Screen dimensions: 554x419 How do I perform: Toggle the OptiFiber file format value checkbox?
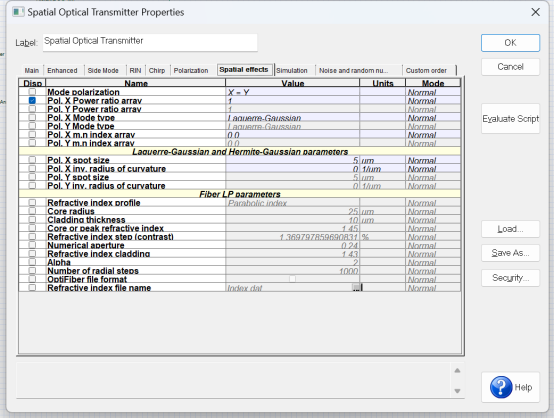point(292,279)
